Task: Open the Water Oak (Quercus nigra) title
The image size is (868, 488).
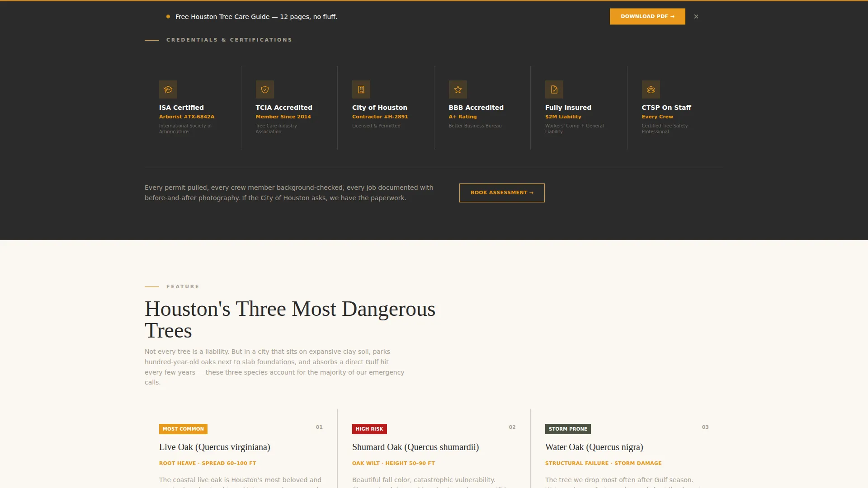Action: [x=594, y=447]
